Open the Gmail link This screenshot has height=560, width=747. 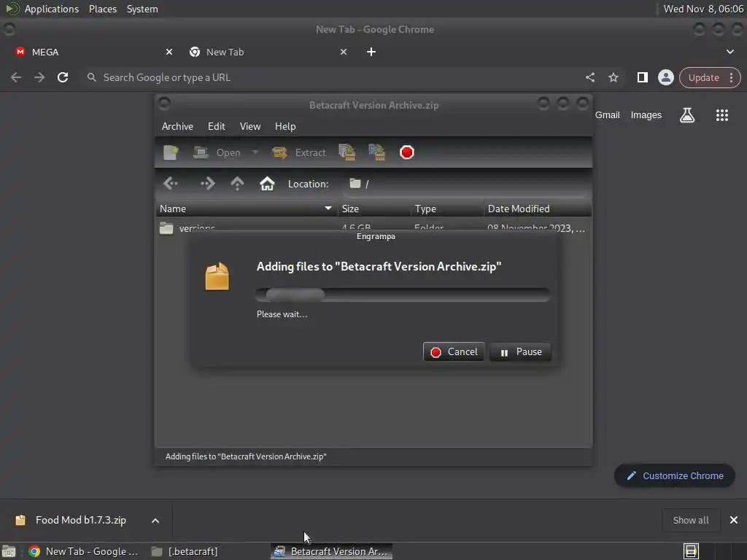(x=608, y=114)
